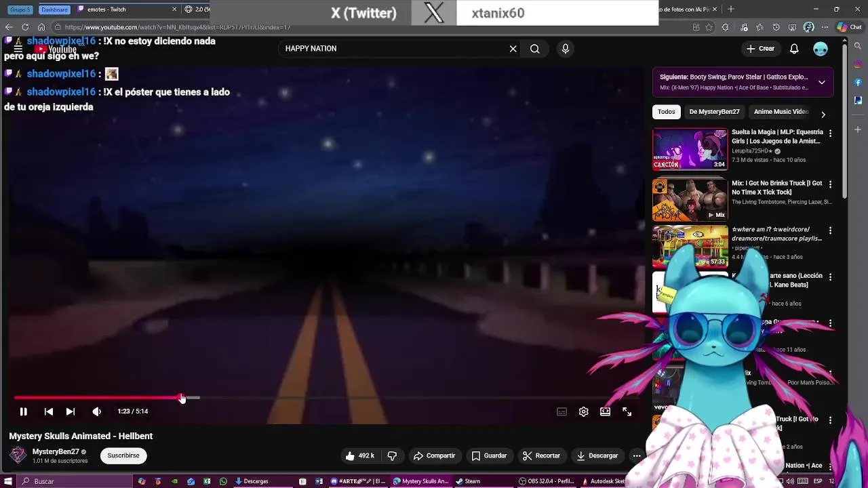The image size is (868, 488).
Task: Select the Todos filter chip
Action: pyautogui.click(x=667, y=112)
